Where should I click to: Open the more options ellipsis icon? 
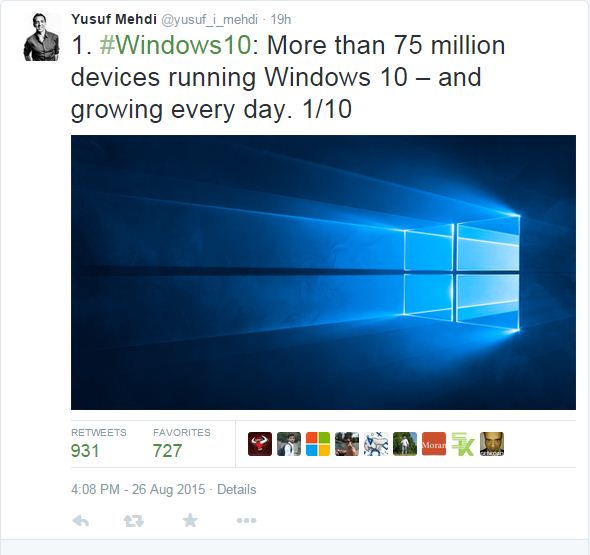(x=246, y=521)
